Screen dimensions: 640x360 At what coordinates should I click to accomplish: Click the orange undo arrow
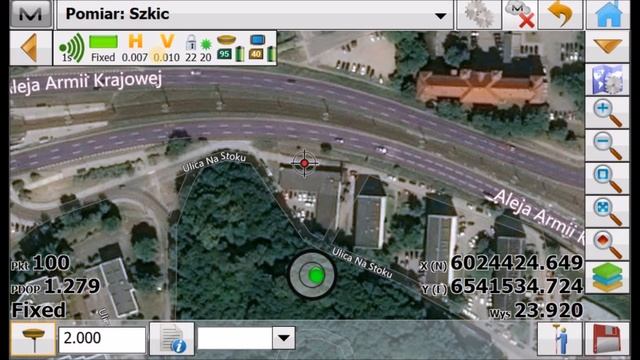click(560, 15)
